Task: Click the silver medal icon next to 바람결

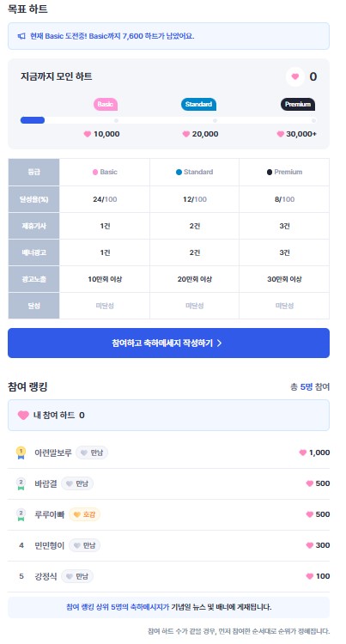Action: (21, 483)
